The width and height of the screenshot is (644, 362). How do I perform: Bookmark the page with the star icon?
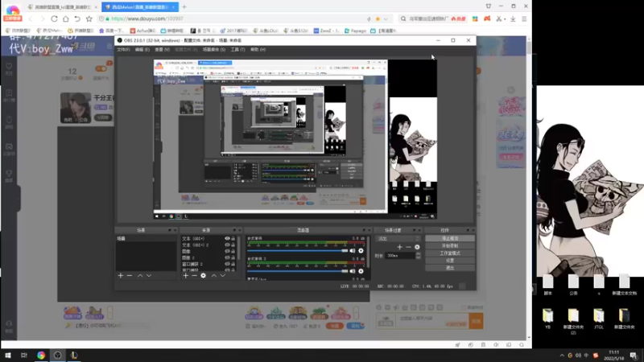(x=89, y=19)
